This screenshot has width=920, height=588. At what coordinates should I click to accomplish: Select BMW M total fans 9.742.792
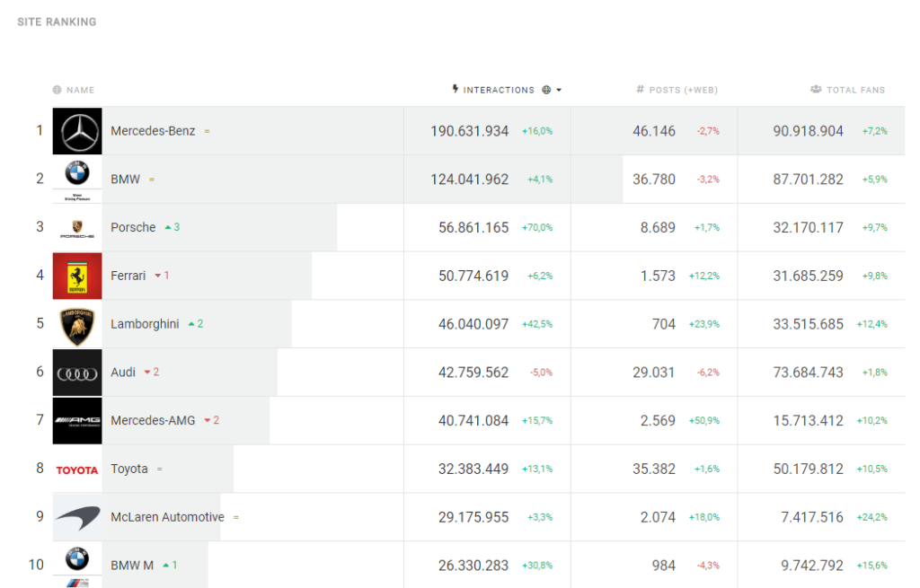pos(812,566)
